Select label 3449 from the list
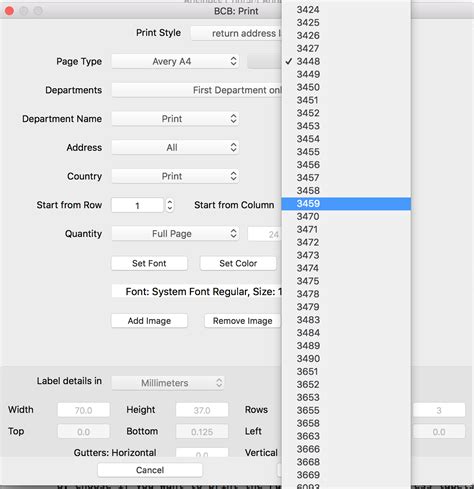474x489 pixels. (346, 74)
